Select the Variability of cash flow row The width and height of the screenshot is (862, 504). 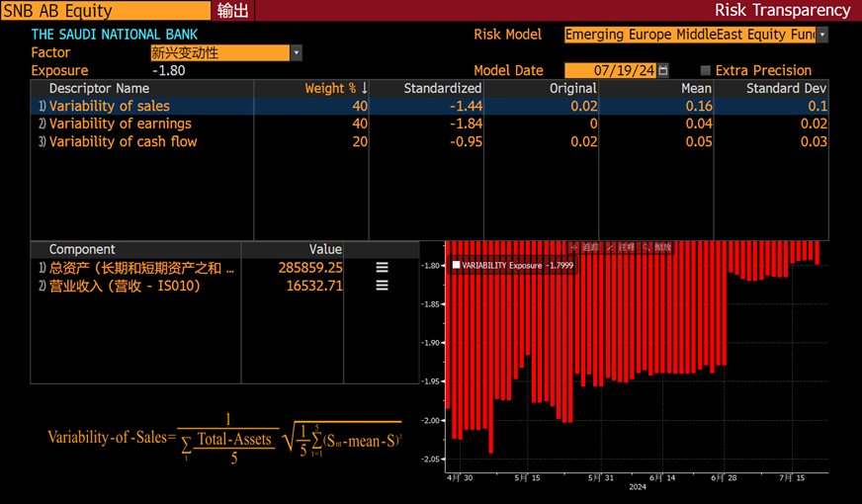pyautogui.click(x=429, y=141)
